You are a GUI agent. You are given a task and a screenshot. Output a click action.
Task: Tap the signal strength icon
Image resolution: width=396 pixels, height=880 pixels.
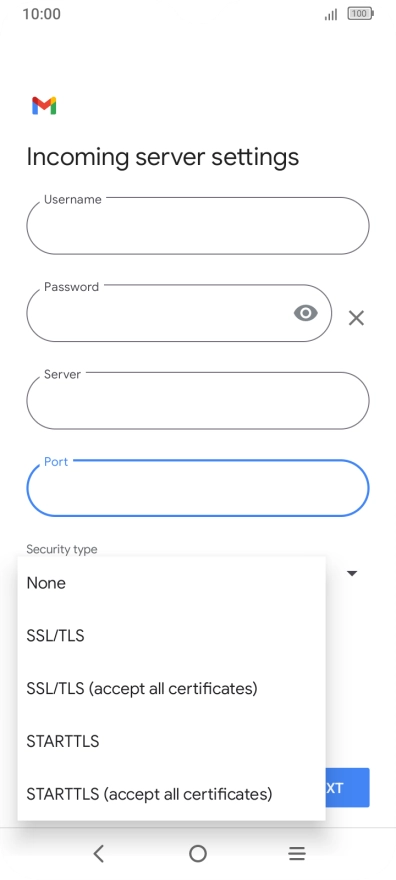[331, 15]
